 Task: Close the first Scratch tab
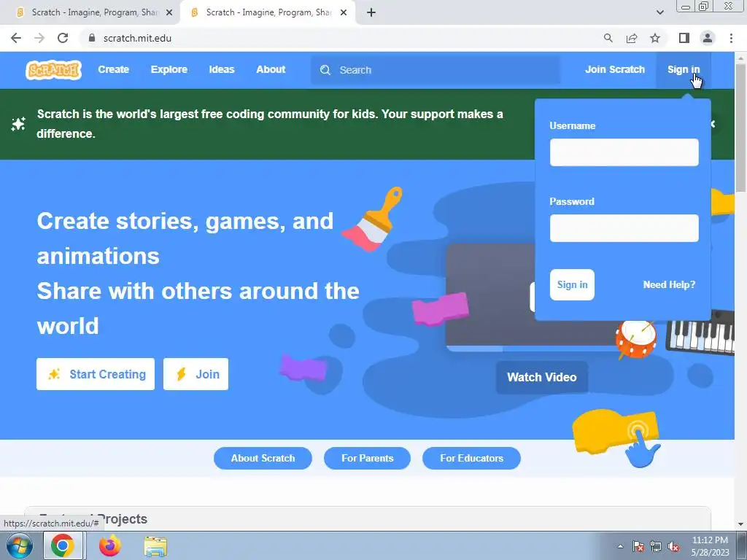(169, 12)
